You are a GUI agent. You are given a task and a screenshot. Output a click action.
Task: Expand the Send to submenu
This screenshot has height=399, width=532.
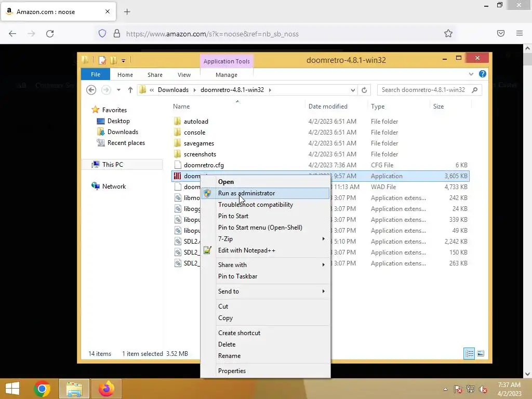coord(265,291)
